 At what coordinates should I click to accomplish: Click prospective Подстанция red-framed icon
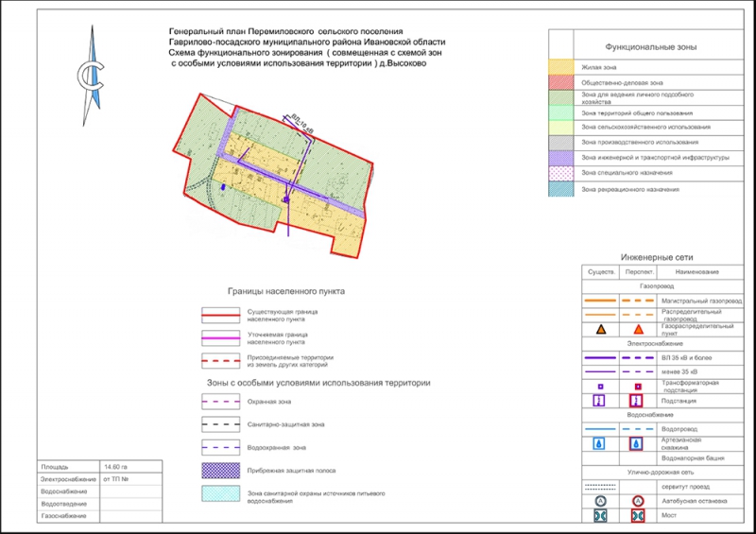636,401
